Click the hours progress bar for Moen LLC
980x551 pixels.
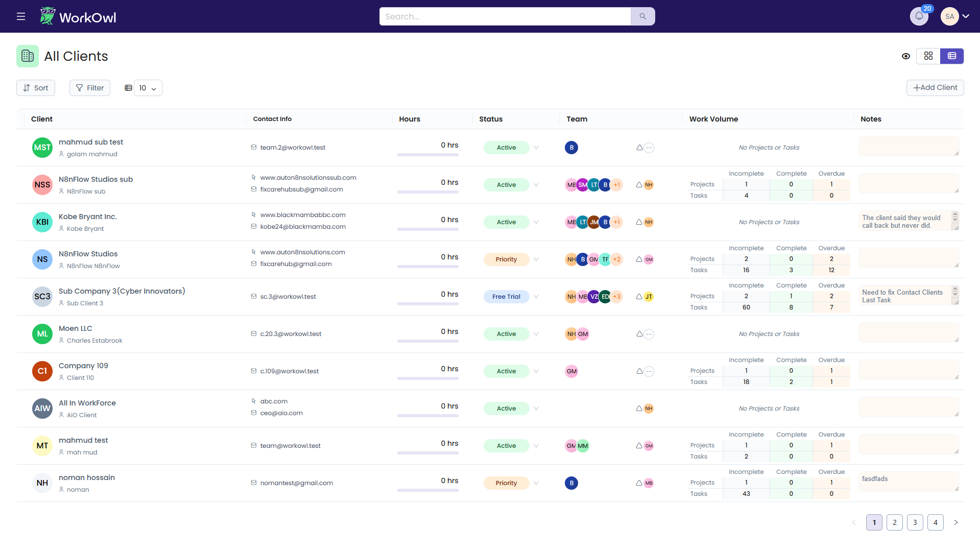[427, 341]
